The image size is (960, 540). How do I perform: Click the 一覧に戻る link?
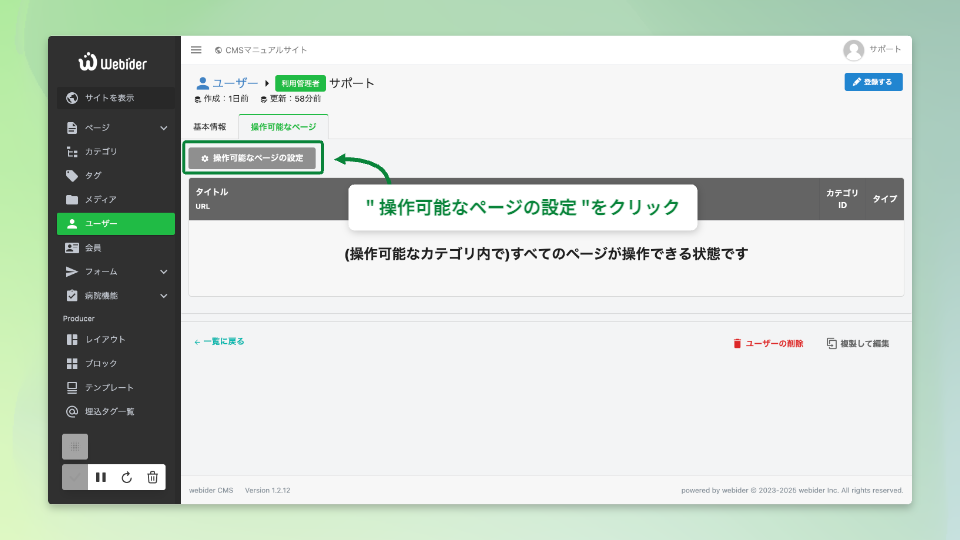pyautogui.click(x=219, y=342)
